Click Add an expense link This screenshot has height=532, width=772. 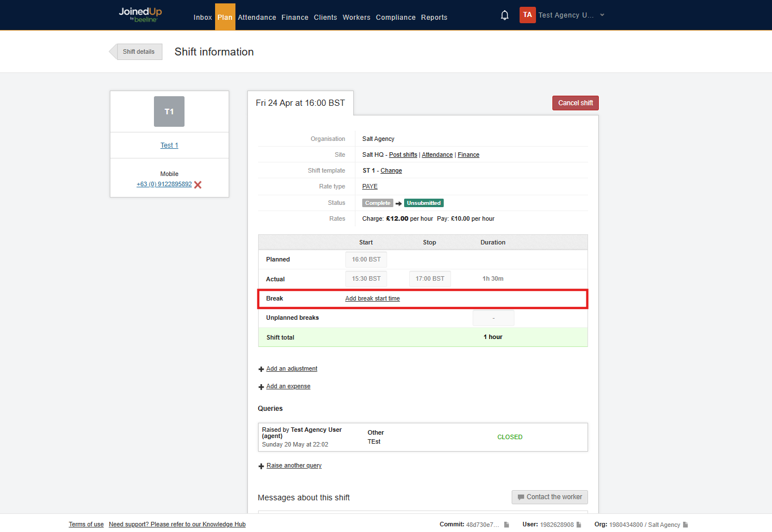288,387
